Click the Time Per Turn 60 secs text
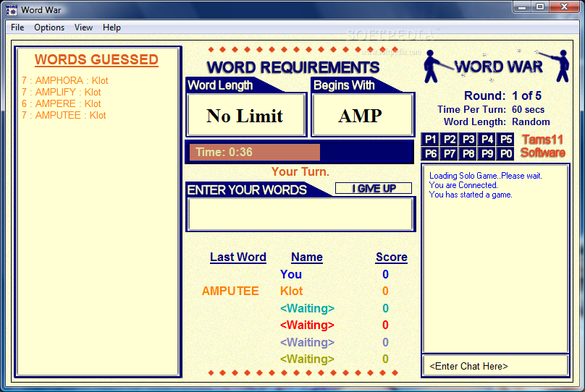The height and width of the screenshot is (392, 585). click(x=491, y=109)
